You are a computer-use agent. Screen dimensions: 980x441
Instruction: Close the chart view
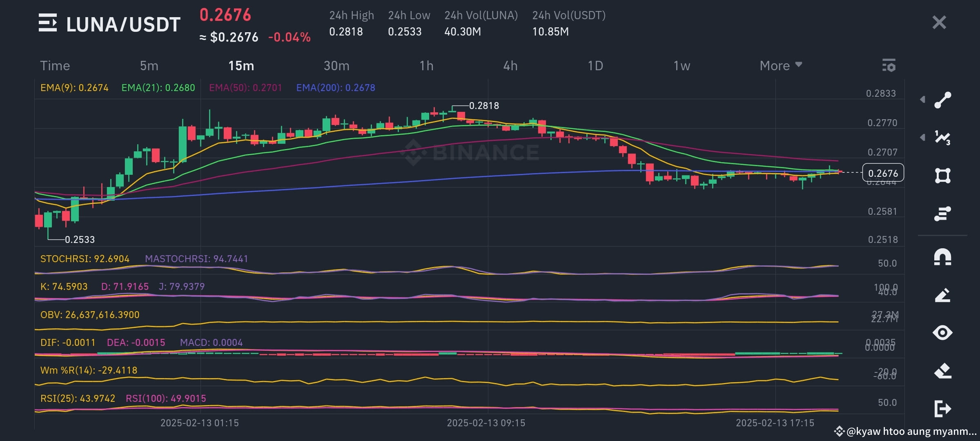pos(939,22)
